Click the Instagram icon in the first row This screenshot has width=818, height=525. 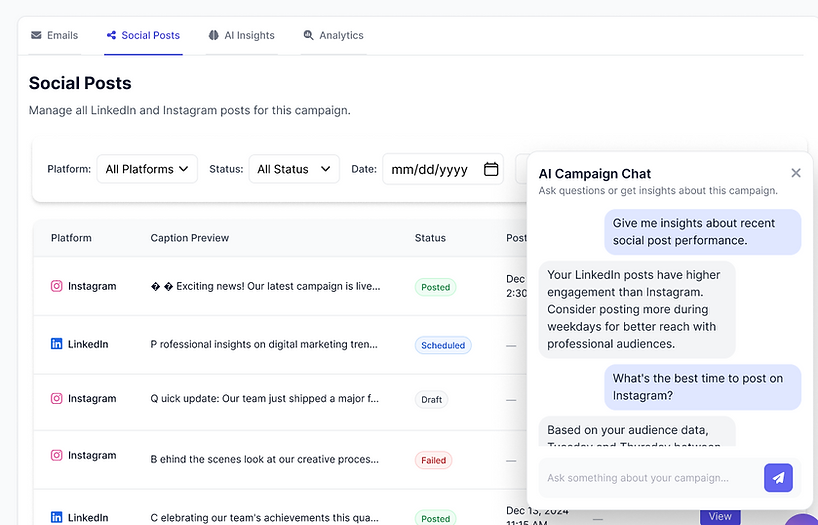tap(57, 286)
